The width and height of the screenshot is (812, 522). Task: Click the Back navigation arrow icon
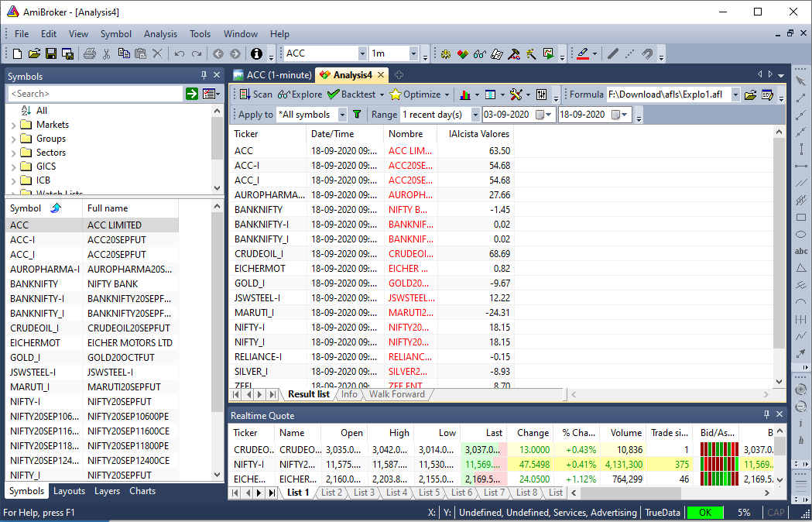tap(218, 53)
